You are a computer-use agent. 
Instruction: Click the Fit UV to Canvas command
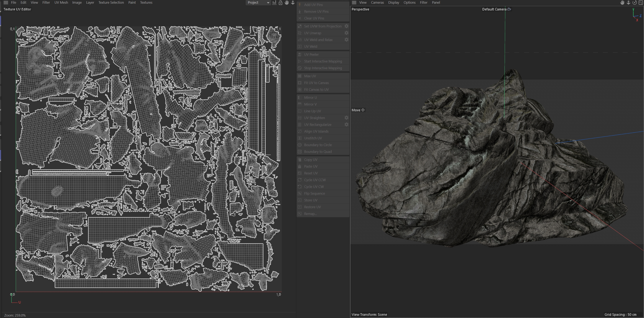click(316, 83)
